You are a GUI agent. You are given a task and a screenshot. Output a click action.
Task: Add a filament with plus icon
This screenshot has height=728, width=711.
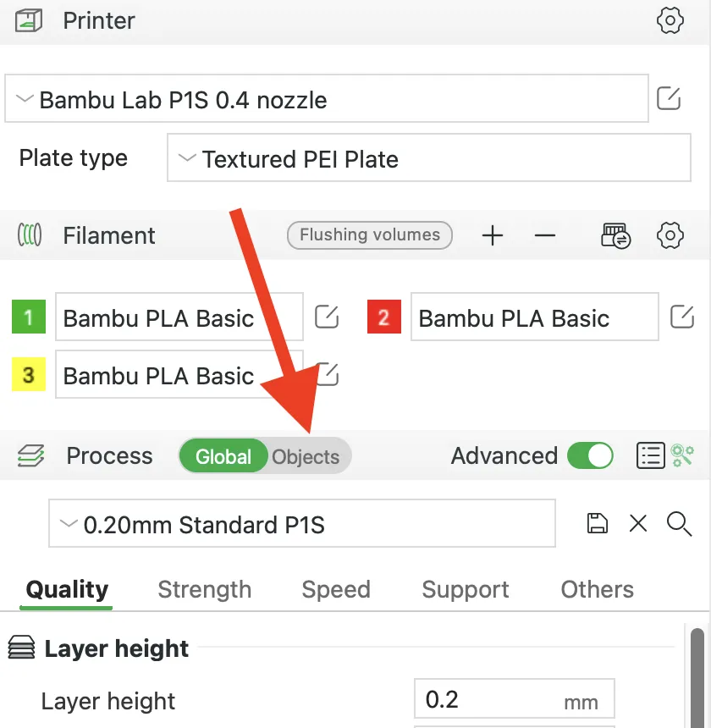click(493, 235)
